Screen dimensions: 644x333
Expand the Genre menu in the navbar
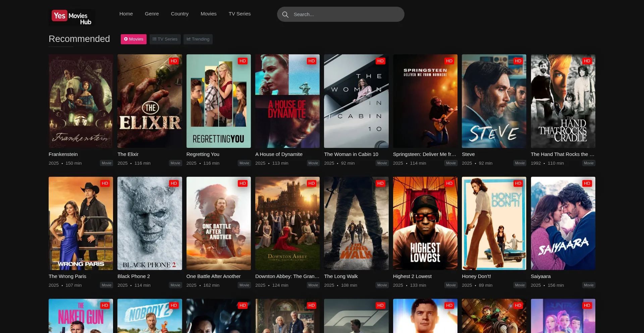click(x=152, y=14)
